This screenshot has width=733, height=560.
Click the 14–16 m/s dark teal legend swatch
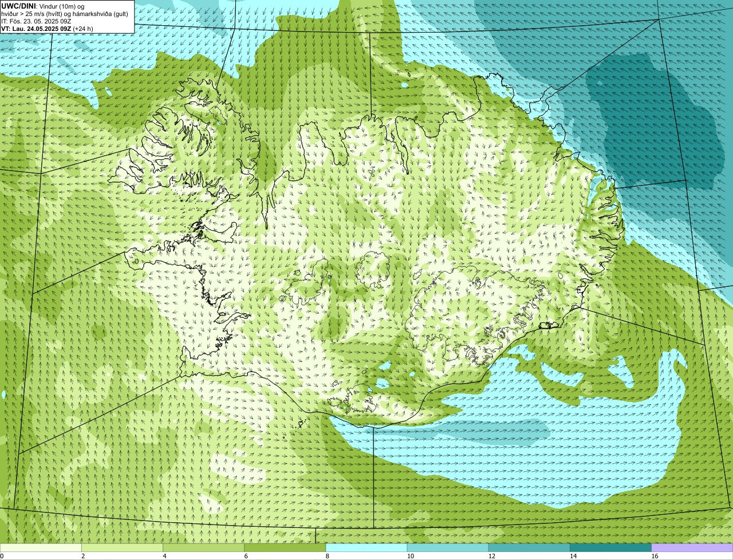(x=611, y=547)
